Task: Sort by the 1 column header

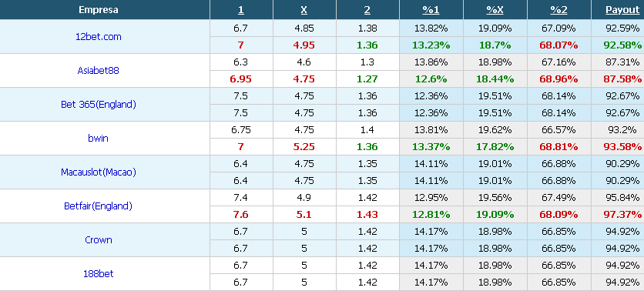Action: point(240,10)
